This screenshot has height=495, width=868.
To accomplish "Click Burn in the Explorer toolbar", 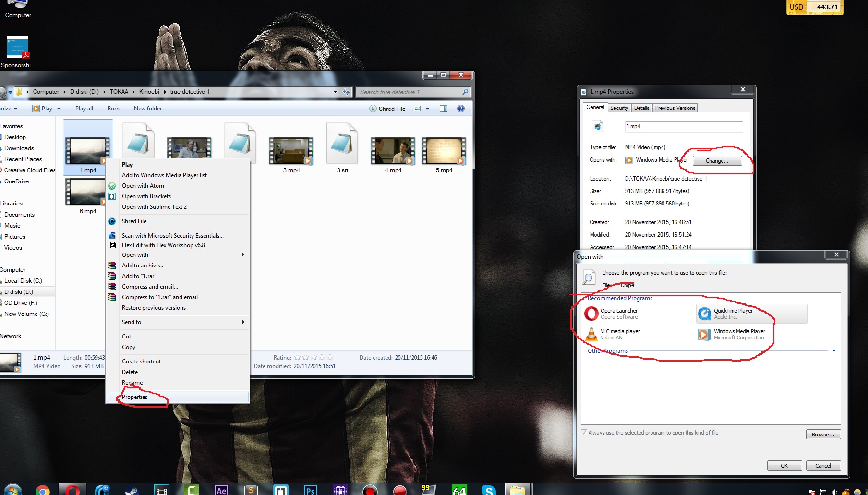I will coord(113,109).
